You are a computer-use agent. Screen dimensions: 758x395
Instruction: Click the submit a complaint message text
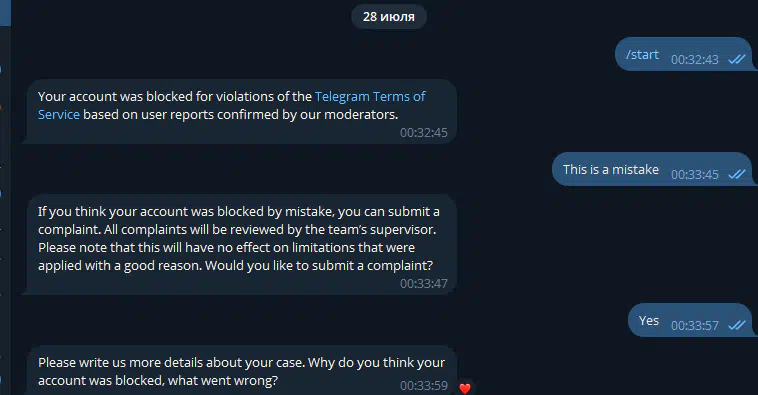coord(242,245)
